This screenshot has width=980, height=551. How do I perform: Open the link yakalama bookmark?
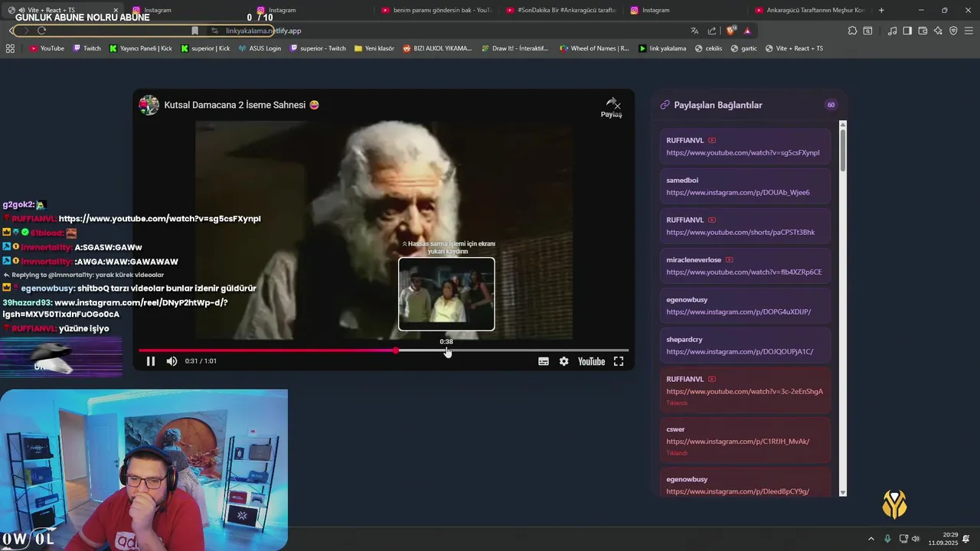click(662, 48)
